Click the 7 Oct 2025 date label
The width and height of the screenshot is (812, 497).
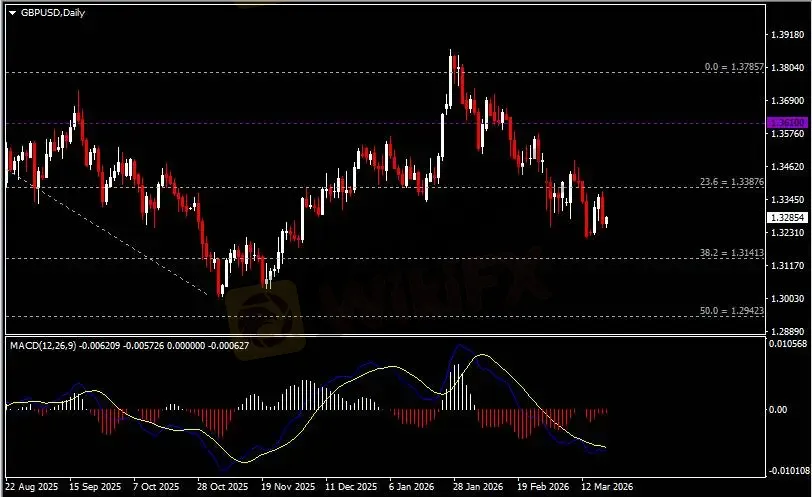point(156,487)
